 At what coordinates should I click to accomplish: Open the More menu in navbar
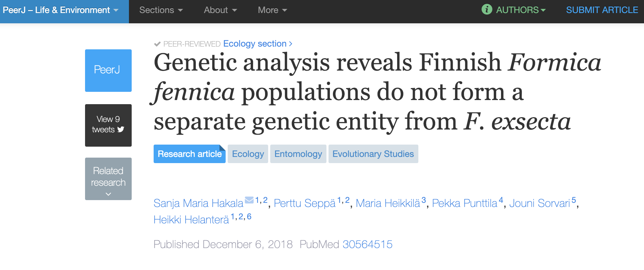pyautogui.click(x=272, y=10)
